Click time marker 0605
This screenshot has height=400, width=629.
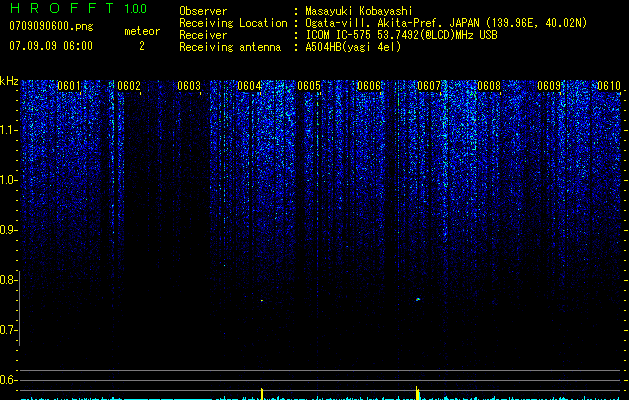tap(309, 86)
